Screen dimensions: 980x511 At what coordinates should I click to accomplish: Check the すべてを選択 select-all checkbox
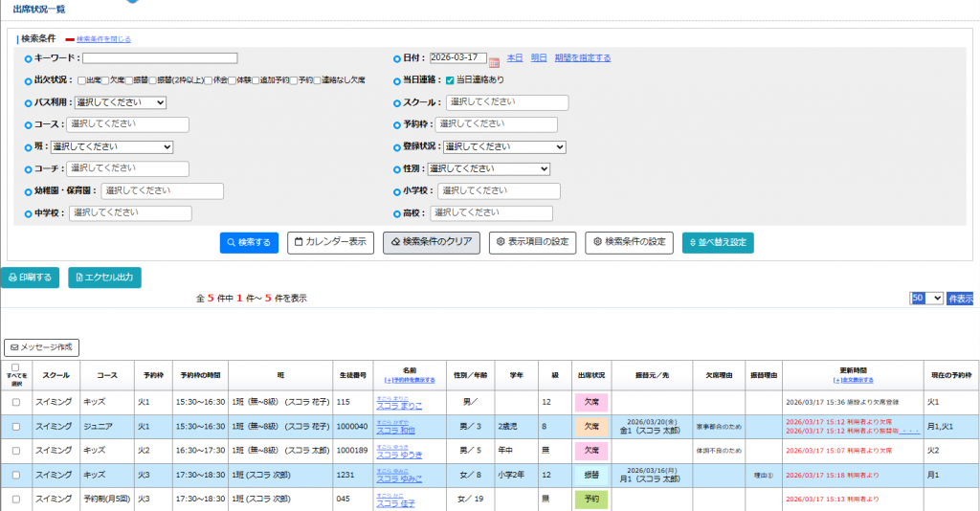point(14,367)
